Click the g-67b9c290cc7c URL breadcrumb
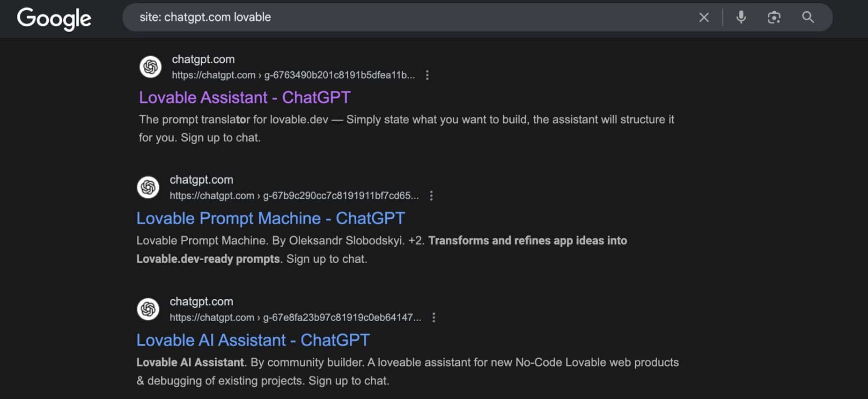The height and width of the screenshot is (399, 868). click(x=340, y=196)
